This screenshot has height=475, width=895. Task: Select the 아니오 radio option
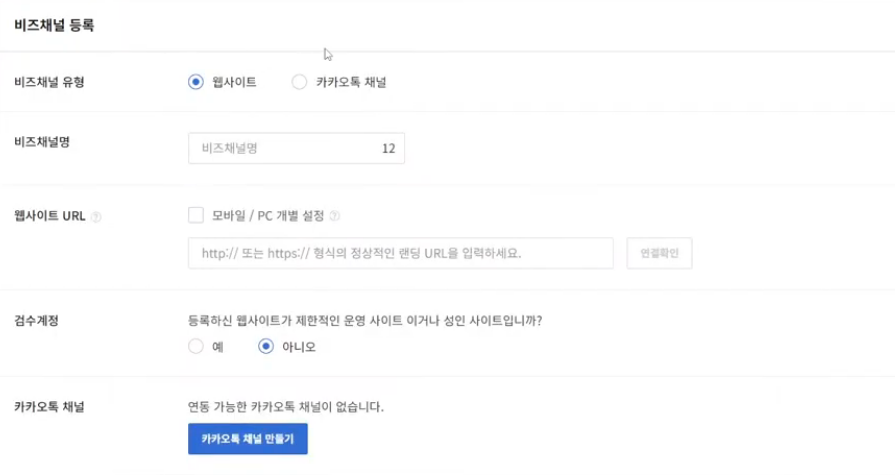coord(266,347)
